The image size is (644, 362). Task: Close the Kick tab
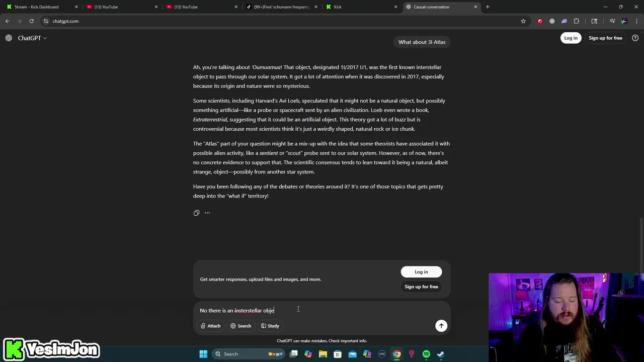point(395,7)
